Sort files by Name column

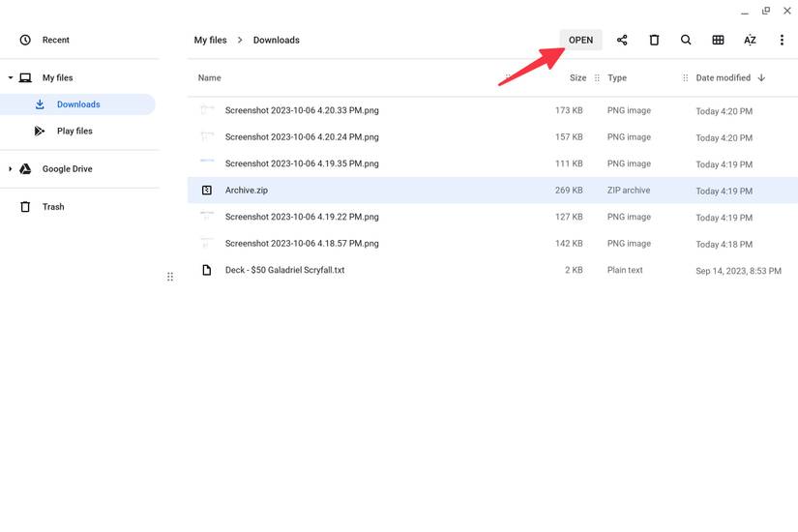pyautogui.click(x=210, y=78)
